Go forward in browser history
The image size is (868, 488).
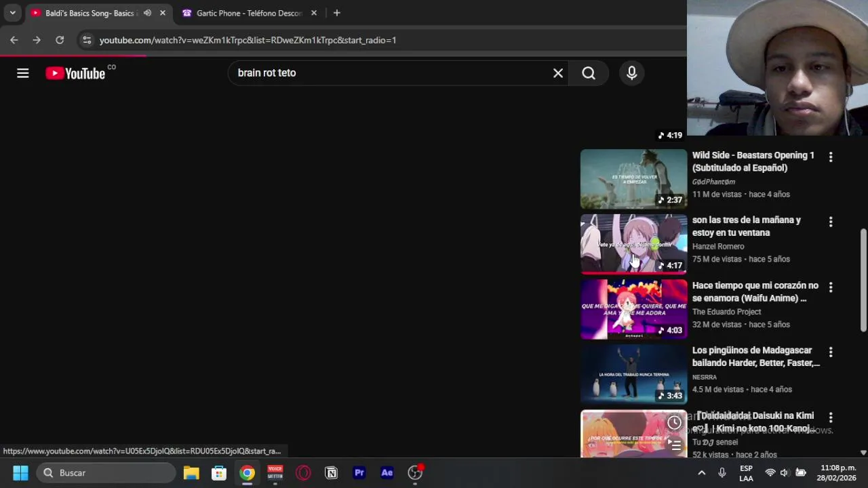coord(37,40)
